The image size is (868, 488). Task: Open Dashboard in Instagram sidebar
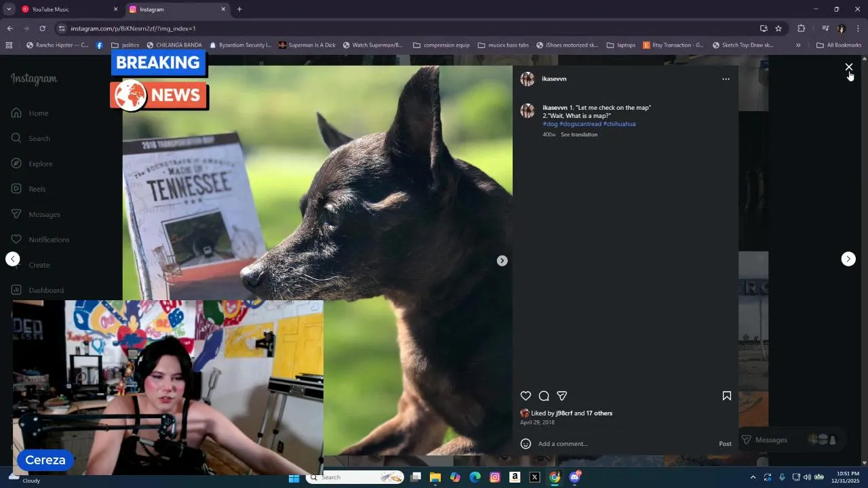37,290
